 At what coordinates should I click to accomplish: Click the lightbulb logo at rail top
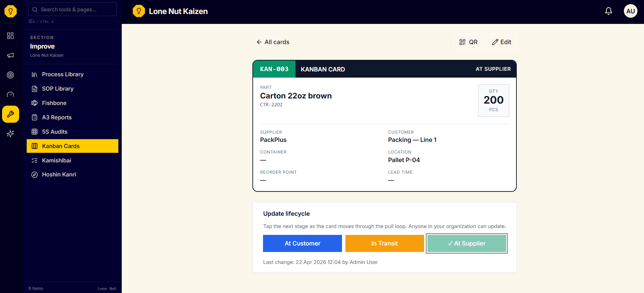tap(11, 11)
